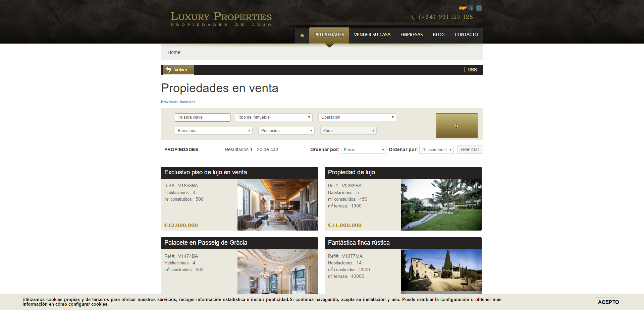Accept cookies with the ACEPTO button
The width and height of the screenshot is (644, 310).
click(x=608, y=302)
